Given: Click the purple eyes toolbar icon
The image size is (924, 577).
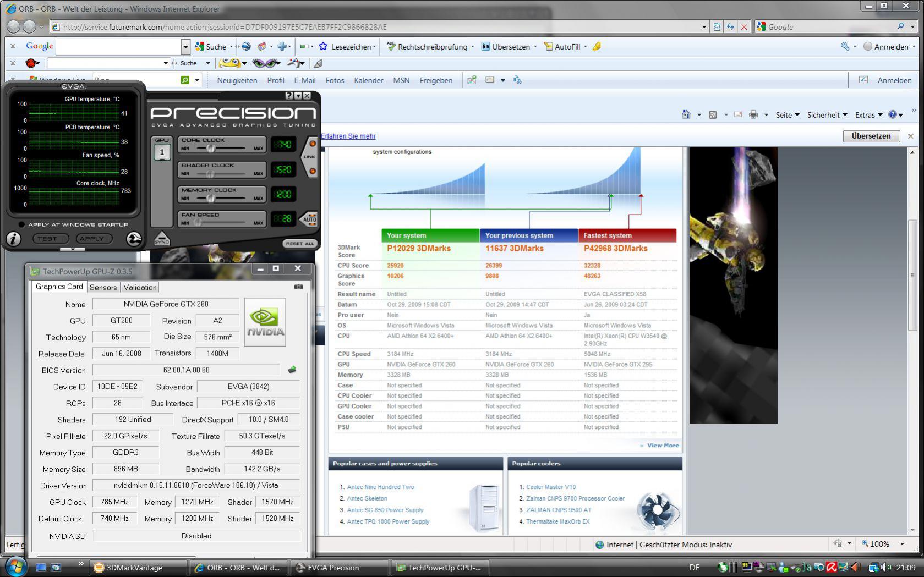Looking at the screenshot, I should [266, 63].
